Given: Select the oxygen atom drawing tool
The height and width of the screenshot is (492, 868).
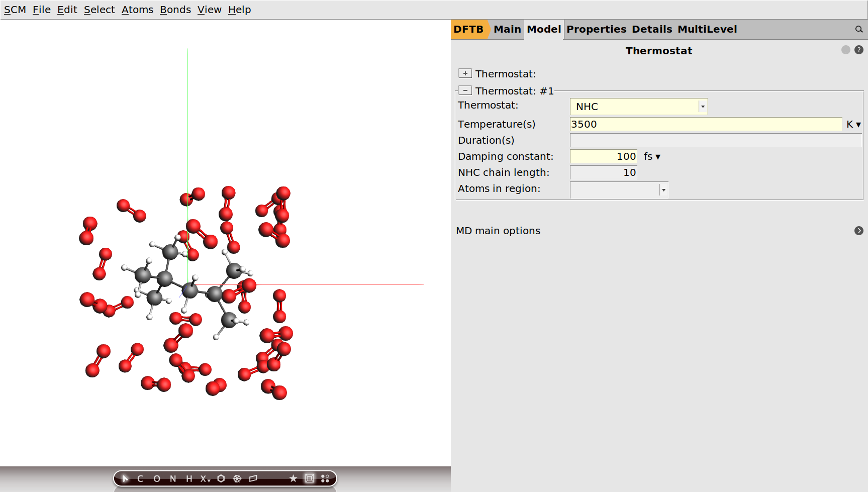Looking at the screenshot, I should coord(157,478).
